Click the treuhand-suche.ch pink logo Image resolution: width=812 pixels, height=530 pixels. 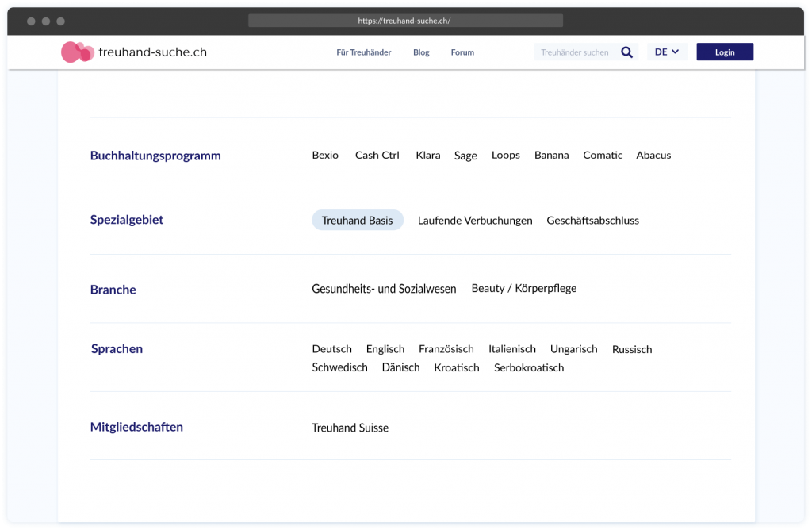[x=77, y=52]
